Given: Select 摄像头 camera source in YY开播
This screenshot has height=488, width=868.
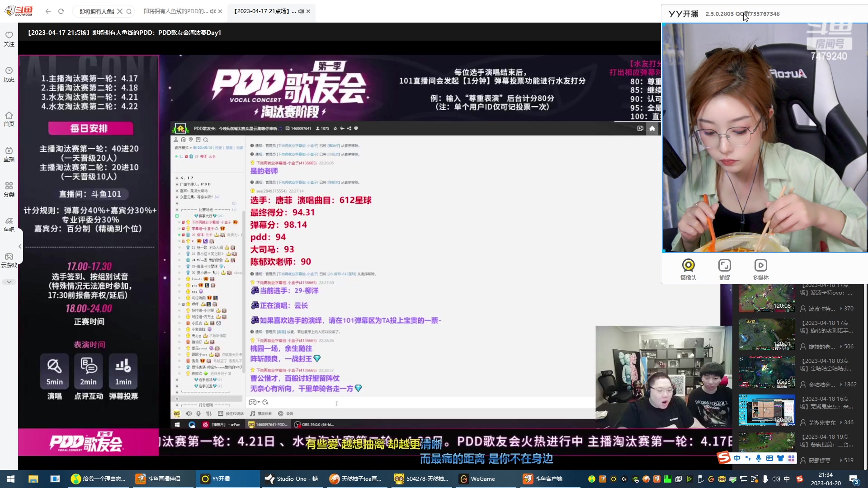Looking at the screenshot, I should tap(688, 269).
